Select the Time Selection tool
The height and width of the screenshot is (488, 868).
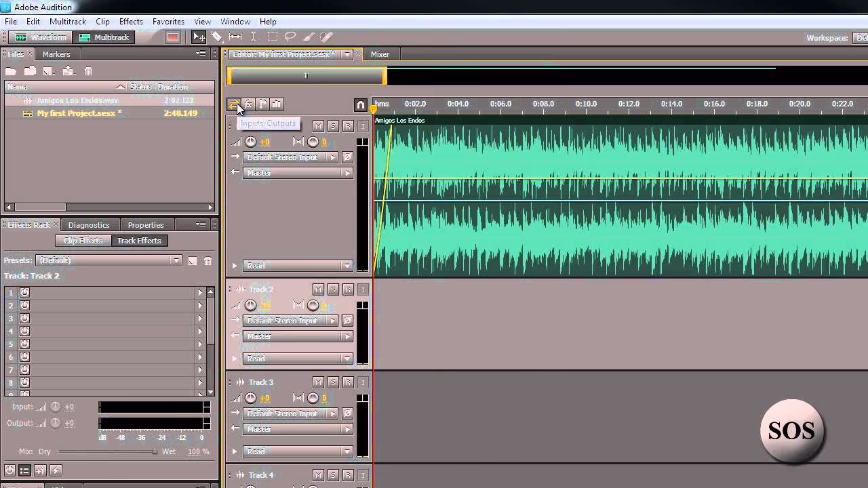tap(254, 37)
